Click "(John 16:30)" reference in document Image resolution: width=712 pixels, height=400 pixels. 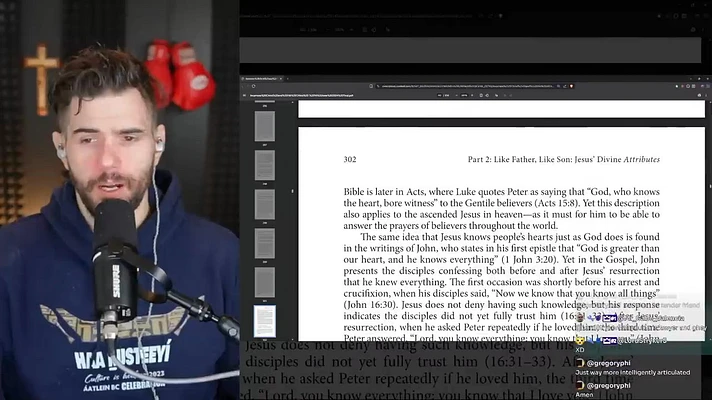point(371,305)
